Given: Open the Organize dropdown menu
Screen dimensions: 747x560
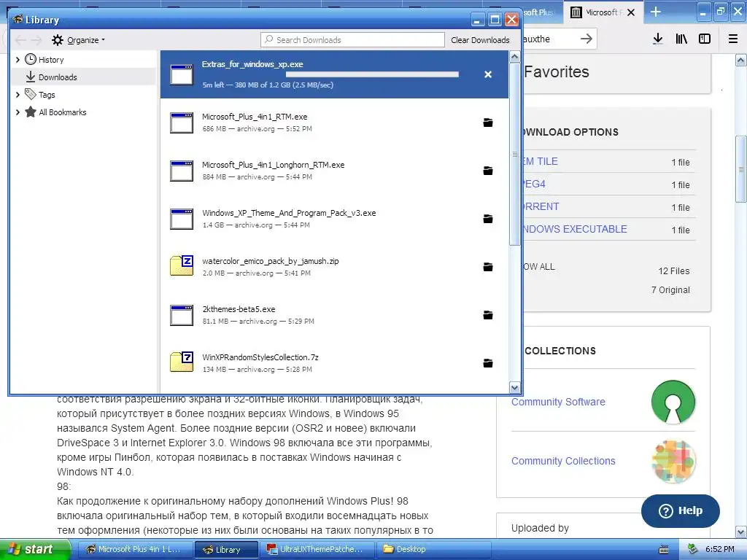Looking at the screenshot, I should pyautogui.click(x=79, y=40).
